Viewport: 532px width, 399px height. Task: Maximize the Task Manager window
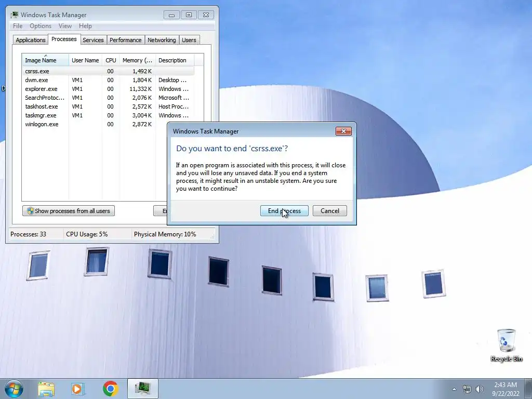189,15
